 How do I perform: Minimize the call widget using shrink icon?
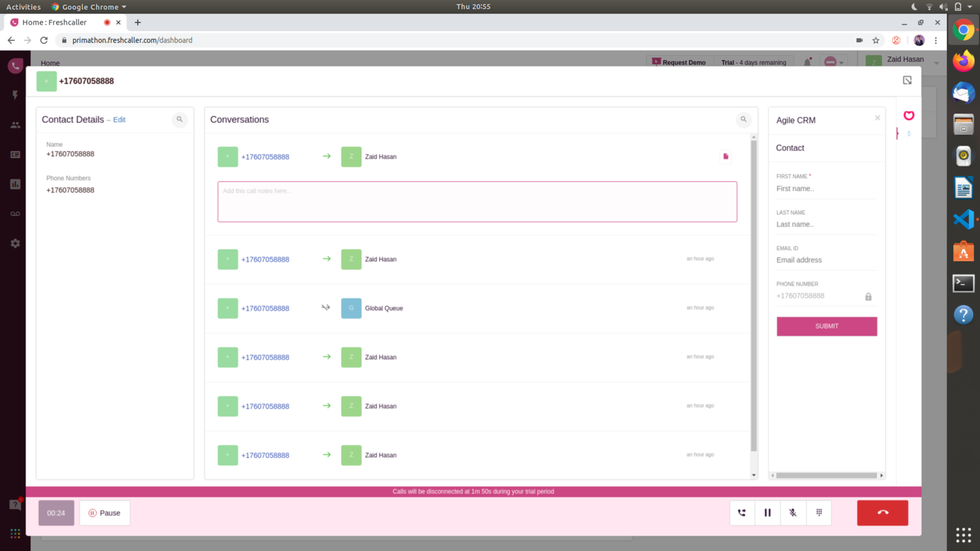907,80
